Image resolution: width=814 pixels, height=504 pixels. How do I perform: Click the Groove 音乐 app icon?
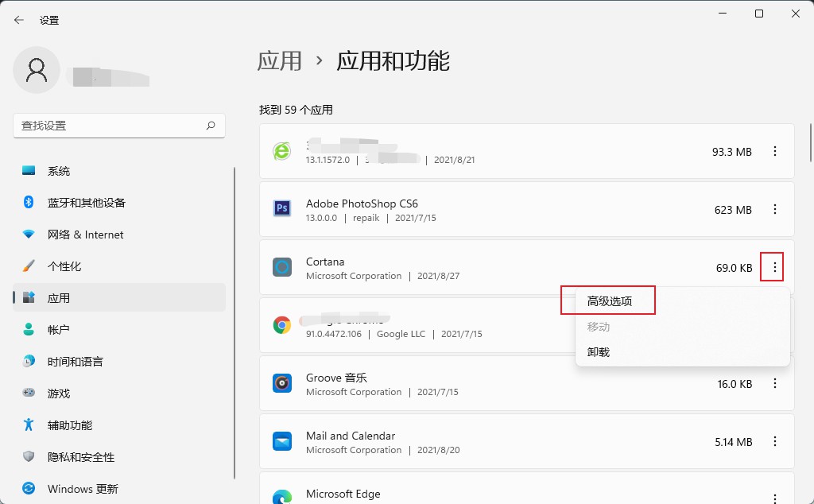(282, 384)
